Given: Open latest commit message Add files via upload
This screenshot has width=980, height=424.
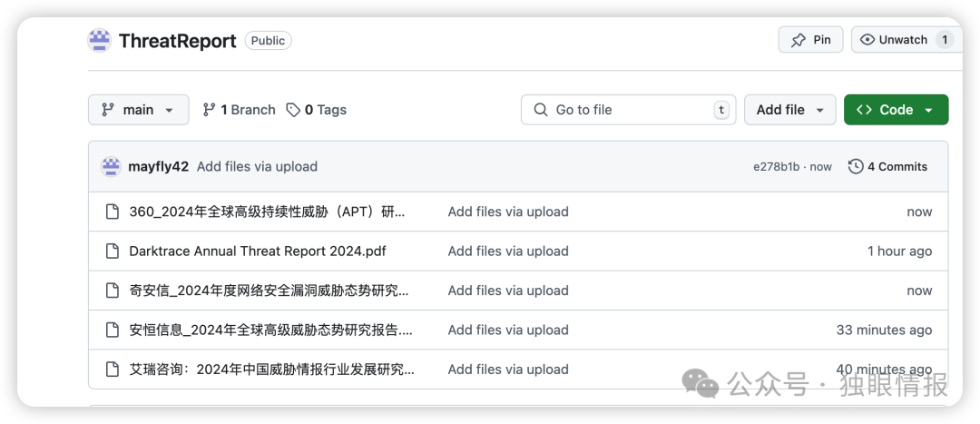Looking at the screenshot, I should (257, 166).
